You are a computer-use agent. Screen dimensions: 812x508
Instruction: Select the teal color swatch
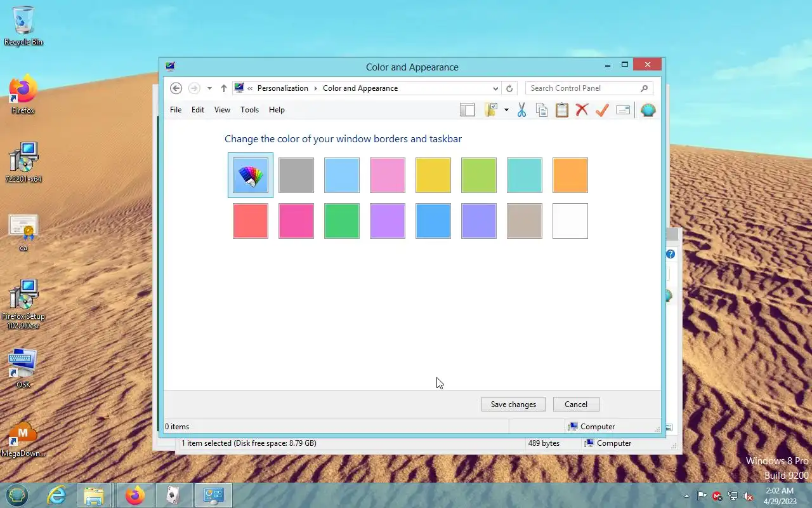click(x=525, y=175)
